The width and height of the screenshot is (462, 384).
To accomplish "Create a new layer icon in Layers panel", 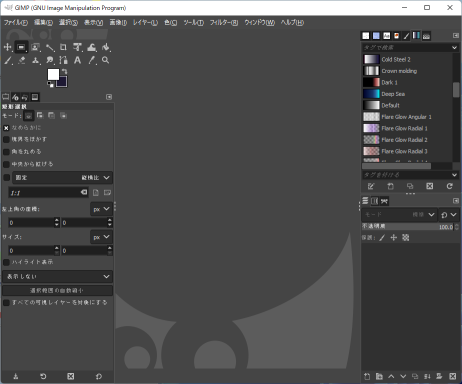I will [x=367, y=376].
